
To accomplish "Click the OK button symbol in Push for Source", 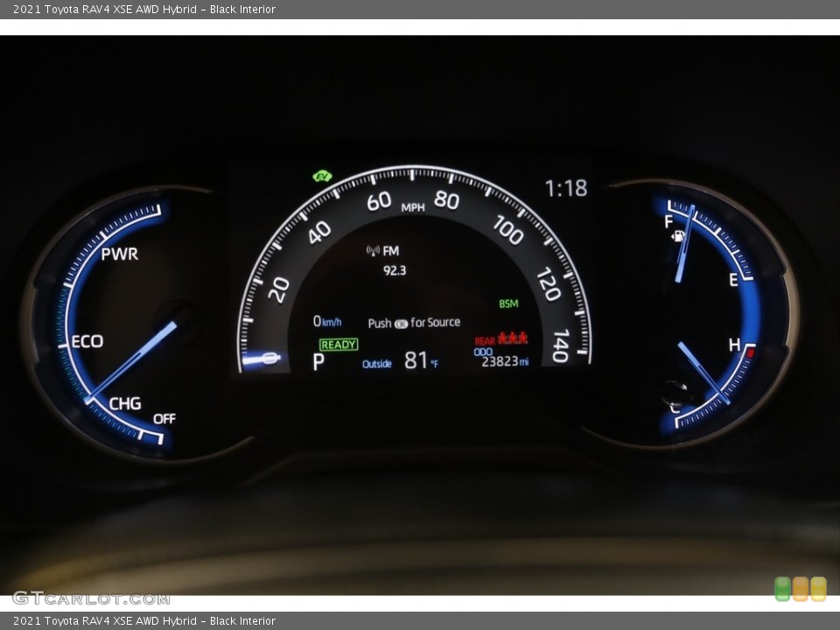I will click(x=401, y=324).
